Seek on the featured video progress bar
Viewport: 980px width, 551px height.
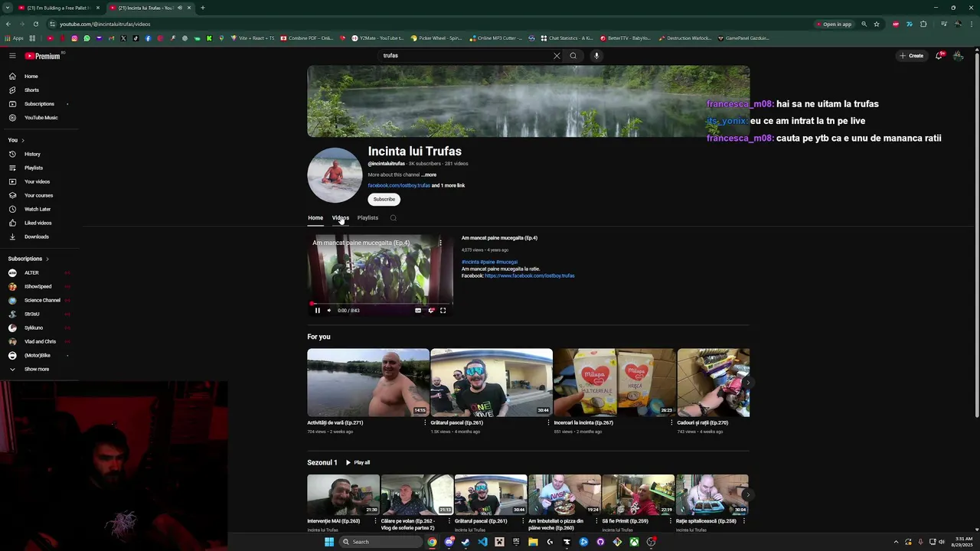(x=381, y=303)
